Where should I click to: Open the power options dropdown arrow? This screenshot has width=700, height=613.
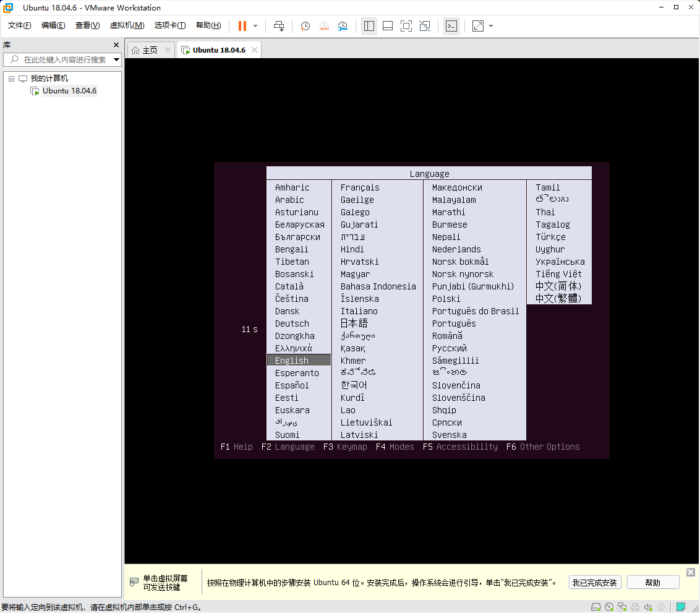tap(255, 26)
